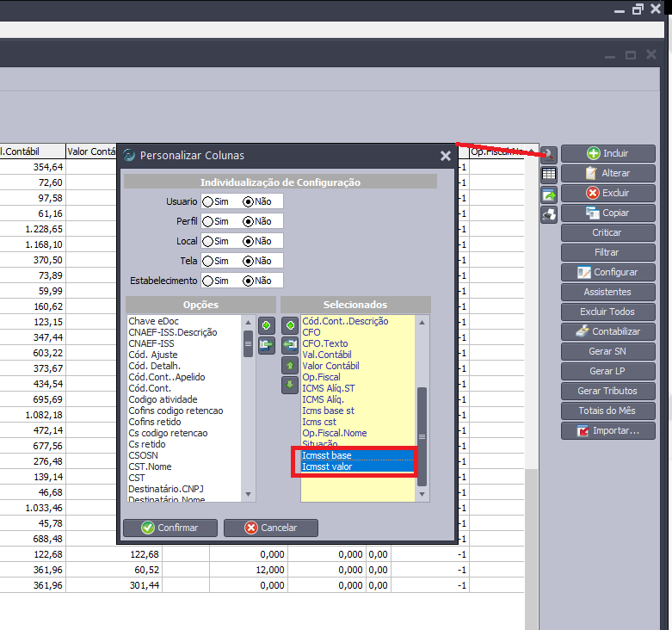Click Selecionados list scroll up arrow
Screen dimensions: 672x630
click(x=422, y=322)
